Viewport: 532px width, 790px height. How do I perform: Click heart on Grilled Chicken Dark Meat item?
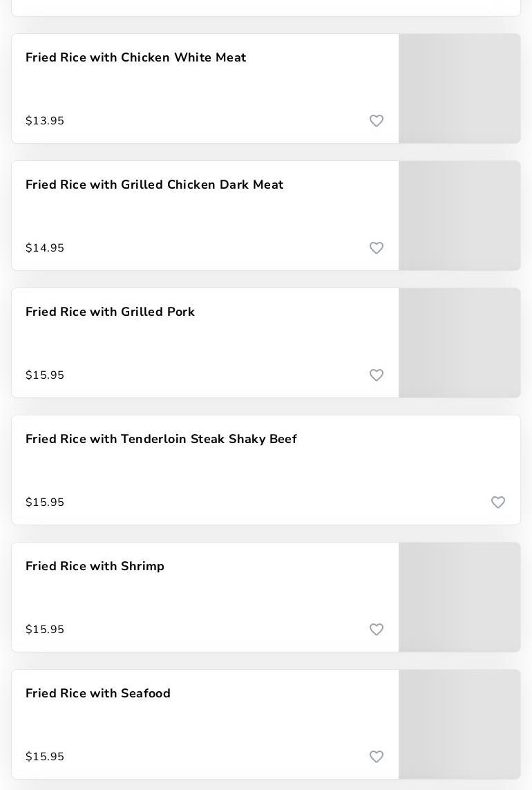[377, 248]
